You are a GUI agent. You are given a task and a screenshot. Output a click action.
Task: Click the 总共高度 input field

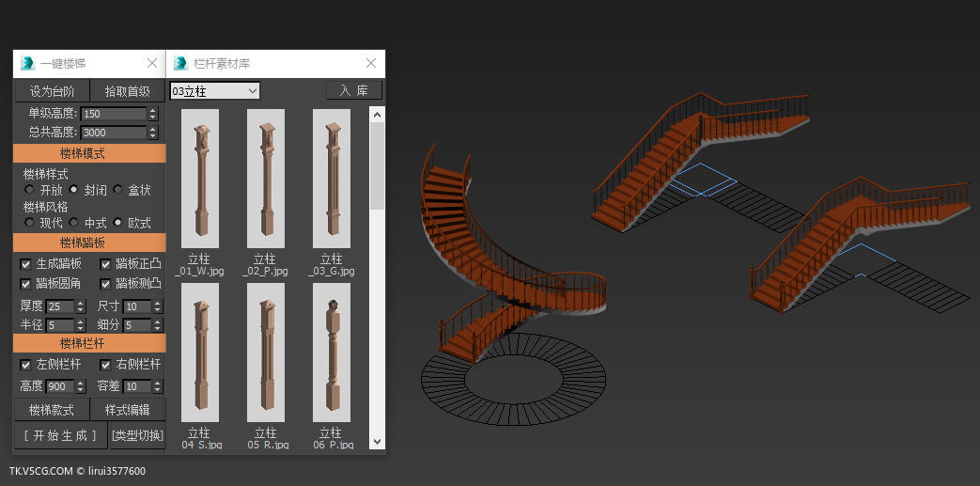(x=114, y=133)
